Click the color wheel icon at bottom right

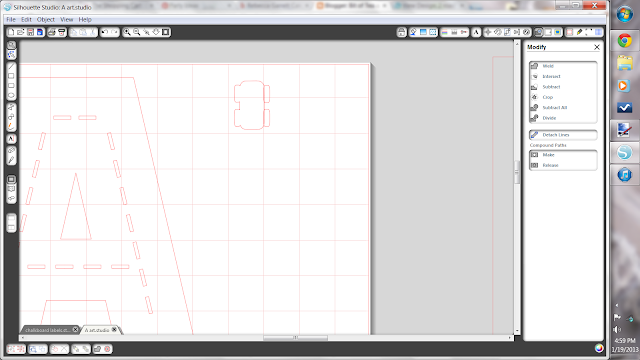598,348
